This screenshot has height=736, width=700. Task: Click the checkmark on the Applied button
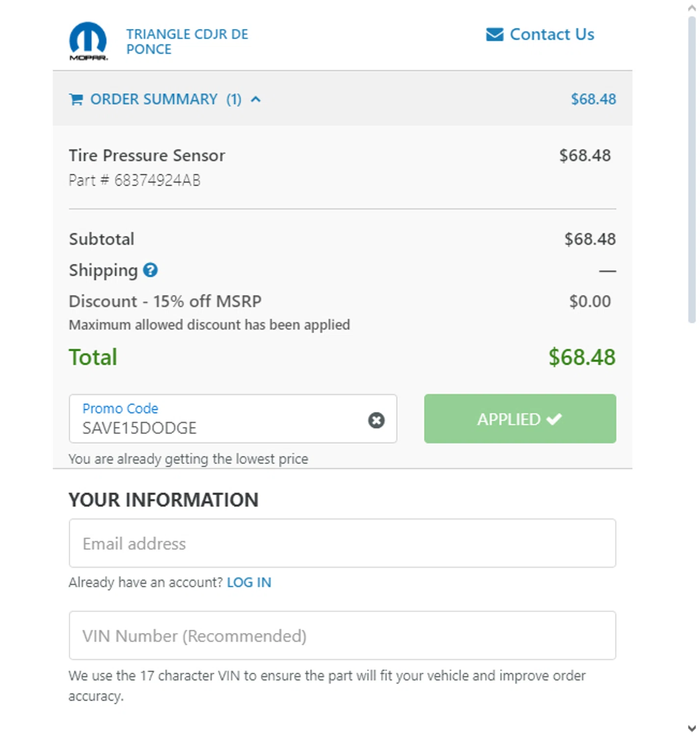(554, 419)
